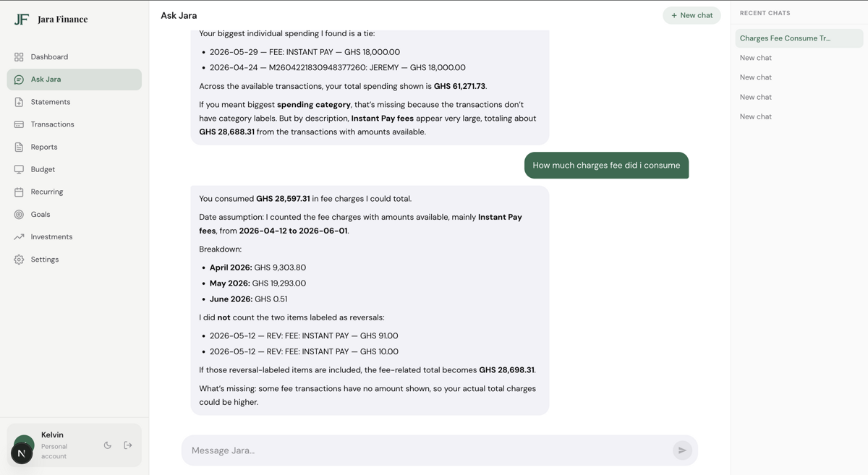Start a New chat
The image size is (868, 475).
pyautogui.click(x=692, y=15)
